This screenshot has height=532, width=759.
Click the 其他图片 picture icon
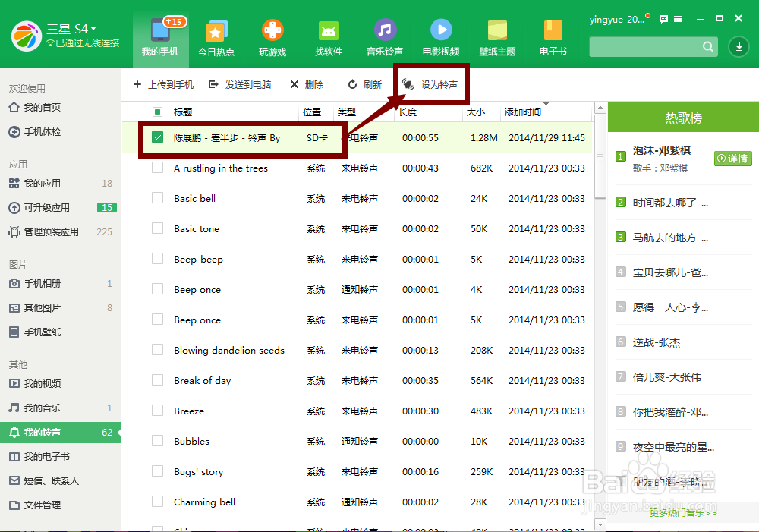(14, 308)
